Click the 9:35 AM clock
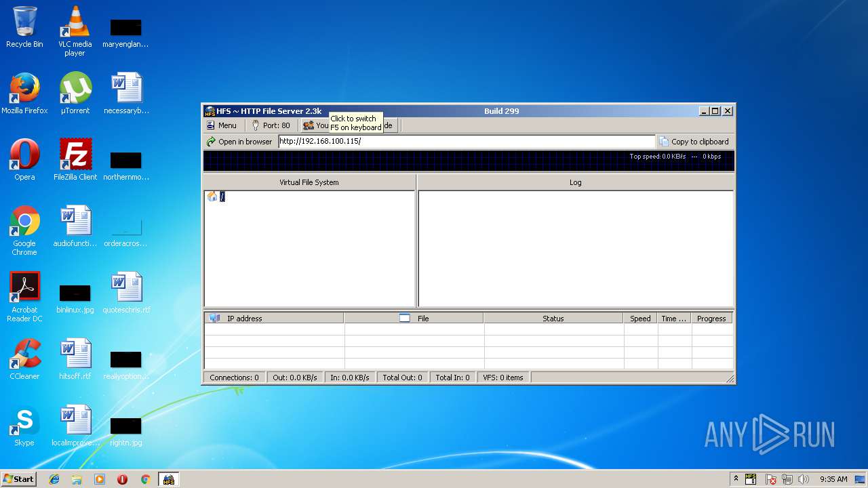This screenshot has height=488, width=868. (x=833, y=479)
